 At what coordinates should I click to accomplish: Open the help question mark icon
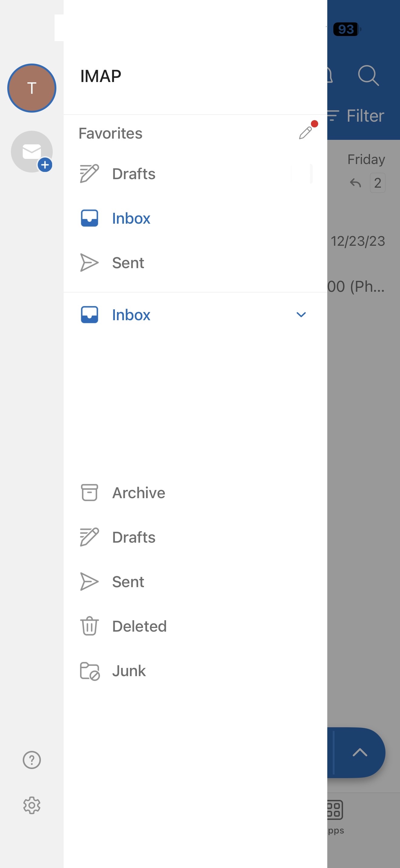pos(32,760)
